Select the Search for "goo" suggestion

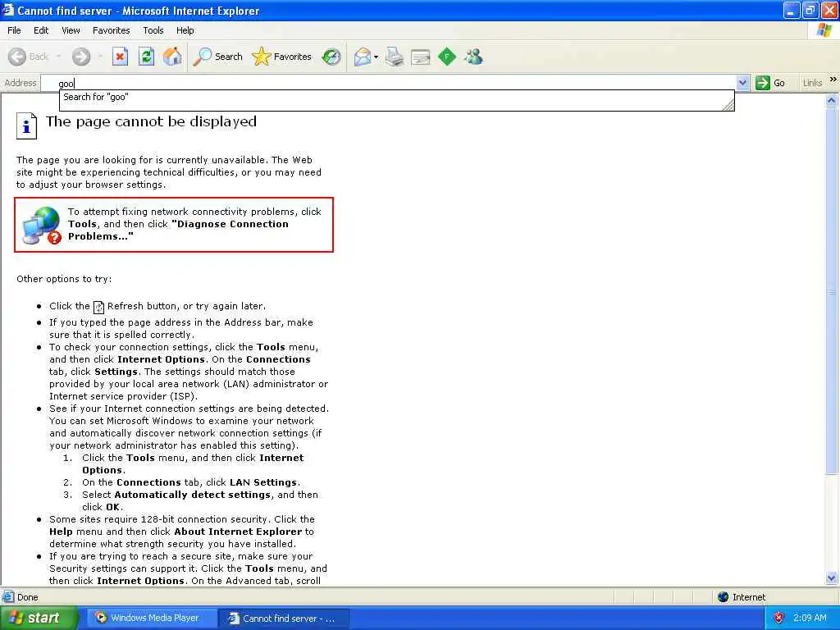tap(396, 97)
